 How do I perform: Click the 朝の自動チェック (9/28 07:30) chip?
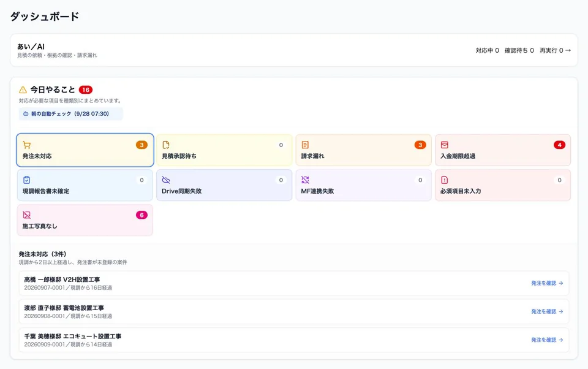point(71,114)
